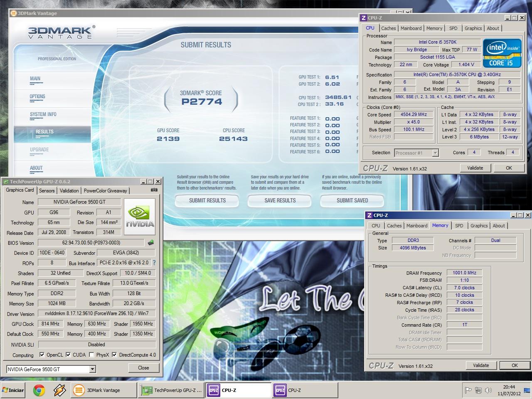Click the Submit Saved button
532x399 pixels.
point(352,200)
